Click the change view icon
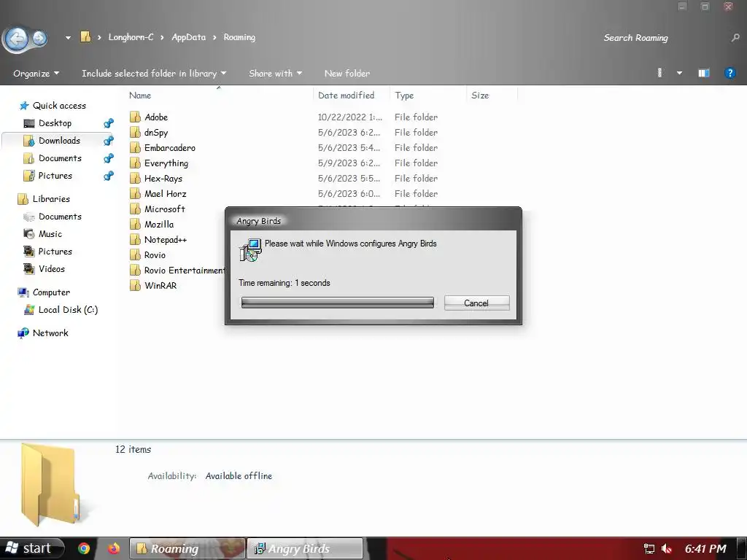 tap(659, 73)
